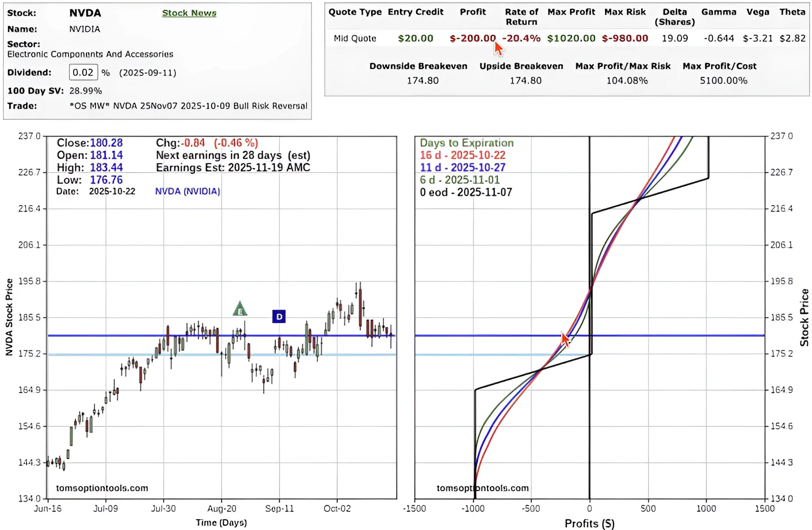Click the Oct-02 date tick on the time axis
812x530 pixels.
[337, 509]
